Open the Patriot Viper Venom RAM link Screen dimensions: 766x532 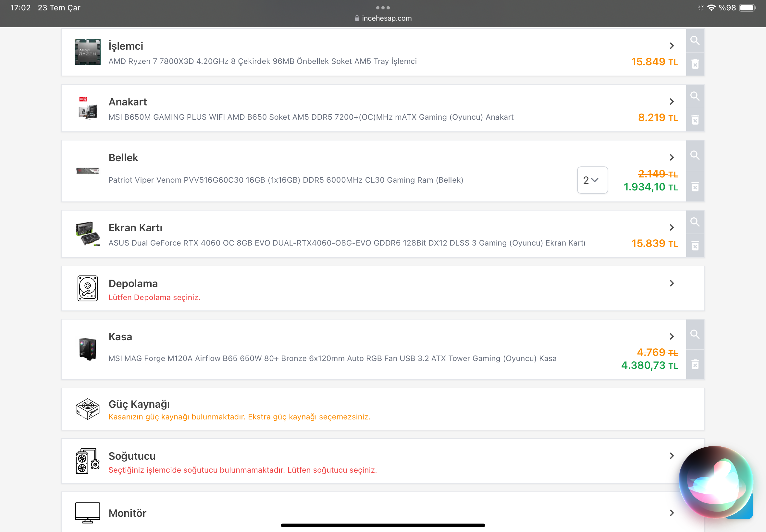[286, 180]
